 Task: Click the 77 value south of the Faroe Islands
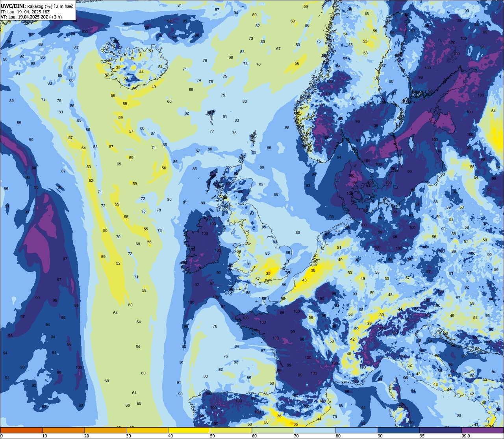coord(212,132)
